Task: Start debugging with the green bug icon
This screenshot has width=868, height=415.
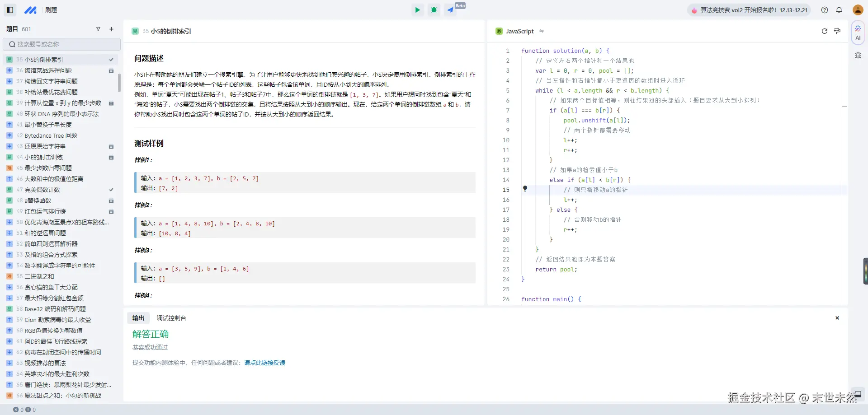Action: coord(434,10)
